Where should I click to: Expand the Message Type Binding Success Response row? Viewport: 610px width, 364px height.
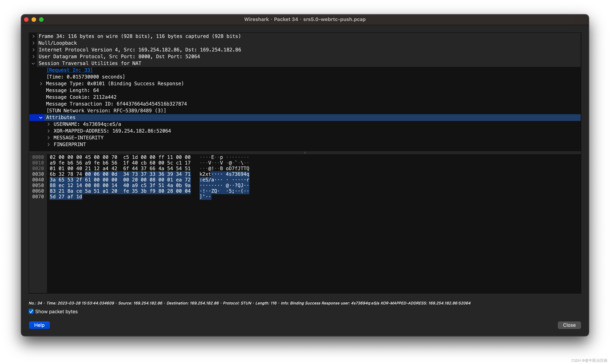click(x=41, y=83)
